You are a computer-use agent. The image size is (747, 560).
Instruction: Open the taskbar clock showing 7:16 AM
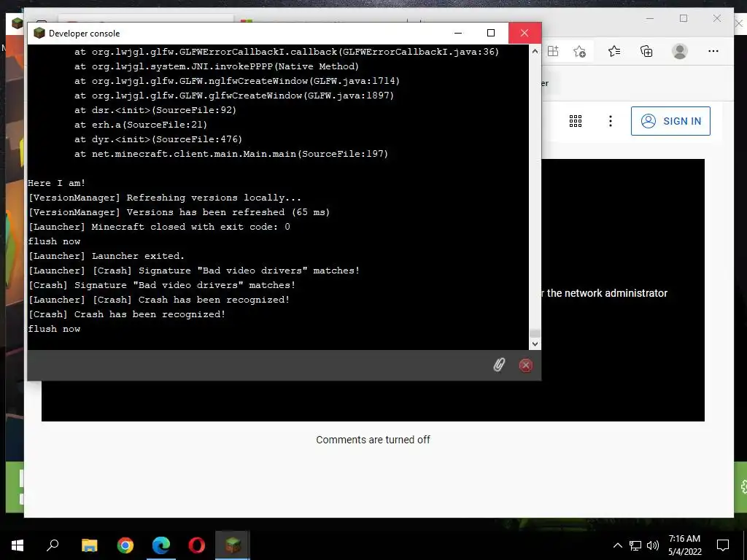pos(684,545)
